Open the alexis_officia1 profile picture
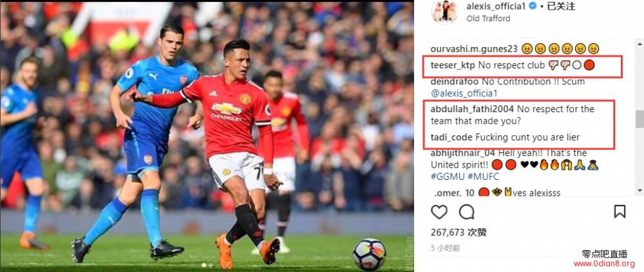Screen dimensions: 644x272 coord(445,12)
